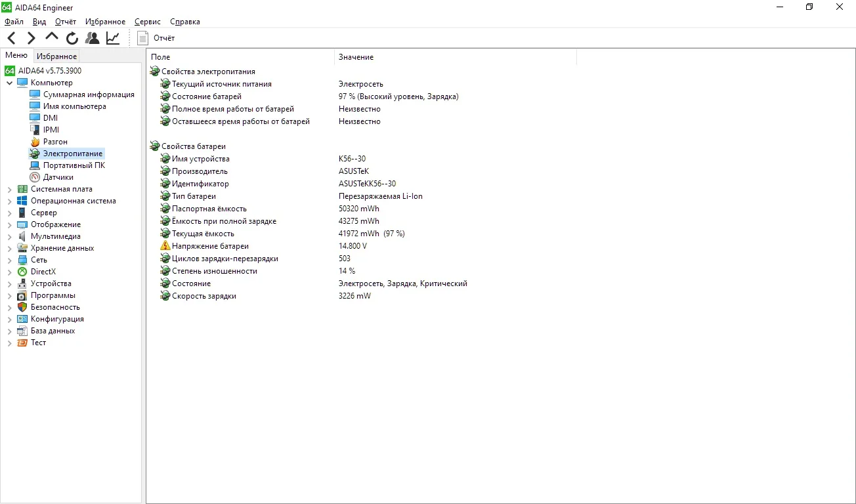Collapse the Компьютер tree branch
Screen dimensions: 856x504
(x=9, y=83)
